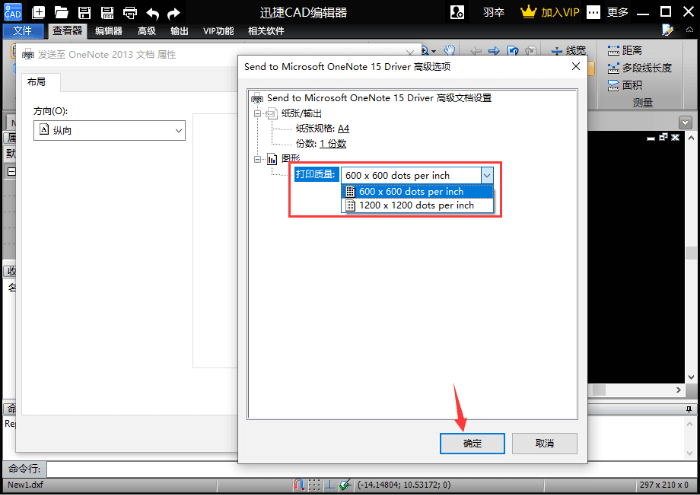The width and height of the screenshot is (700, 495).
Task: Click the green check icon in status bar
Action: pyautogui.click(x=344, y=484)
